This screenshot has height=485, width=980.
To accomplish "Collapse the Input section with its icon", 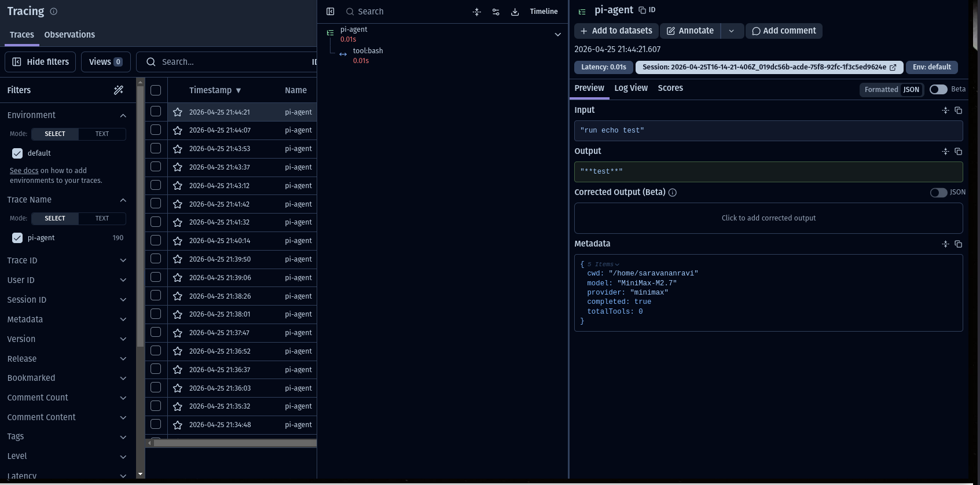I will point(946,110).
